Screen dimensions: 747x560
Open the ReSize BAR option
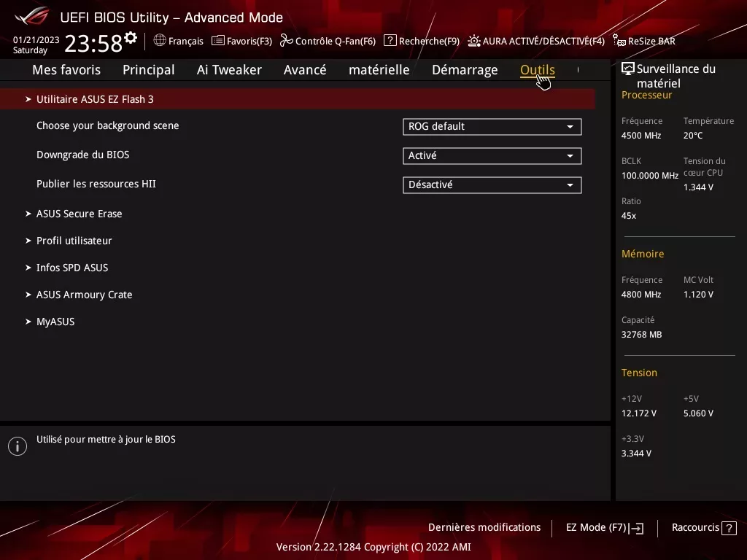point(643,41)
